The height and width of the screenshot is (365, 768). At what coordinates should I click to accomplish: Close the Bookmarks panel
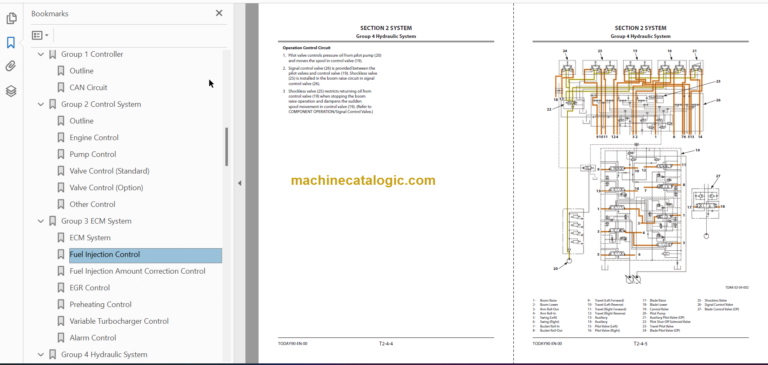(219, 13)
